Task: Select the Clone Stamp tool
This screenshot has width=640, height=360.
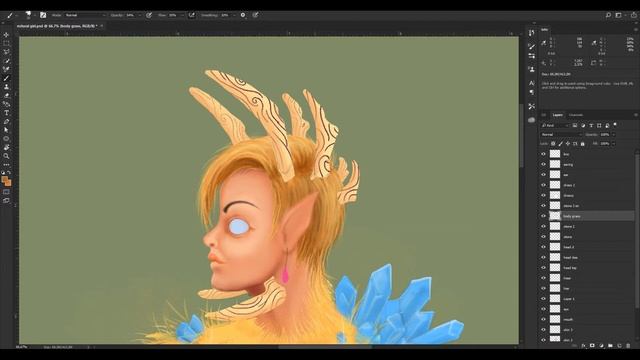Action: pos(6,87)
